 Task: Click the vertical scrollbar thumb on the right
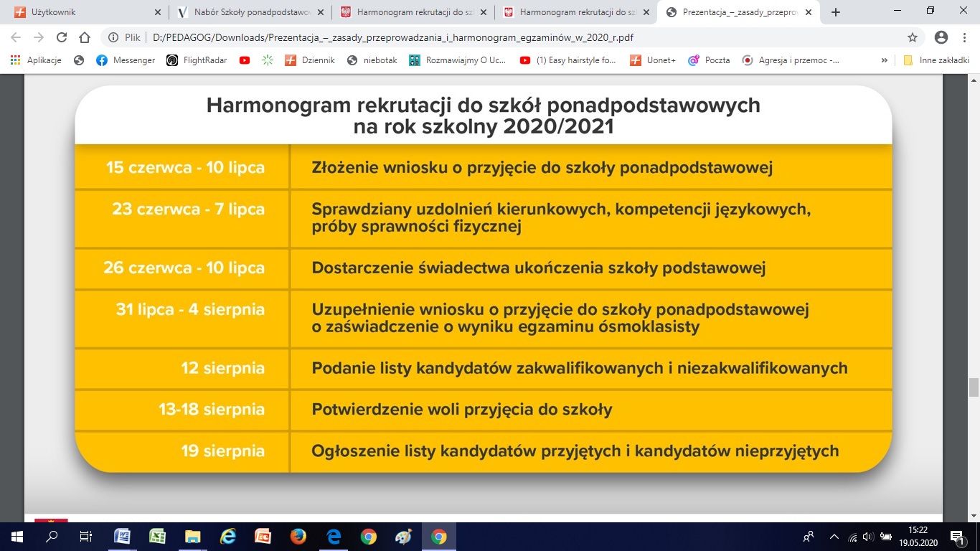pos(974,387)
